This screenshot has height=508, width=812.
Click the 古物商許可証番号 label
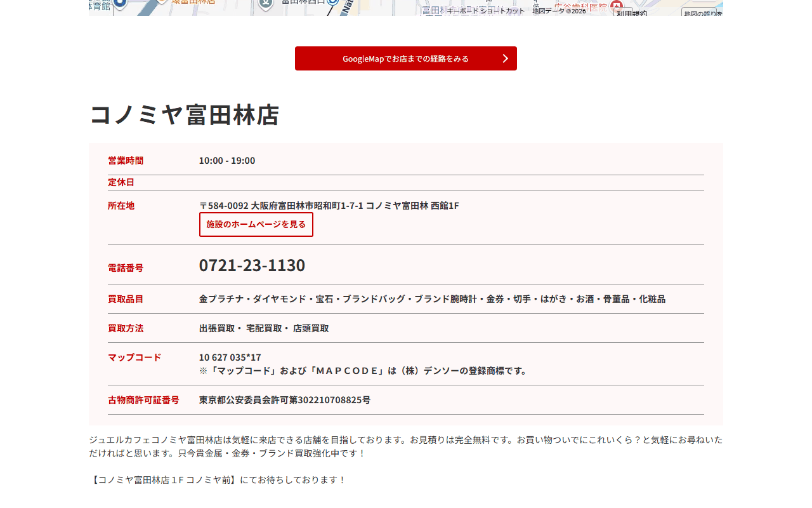(x=143, y=400)
